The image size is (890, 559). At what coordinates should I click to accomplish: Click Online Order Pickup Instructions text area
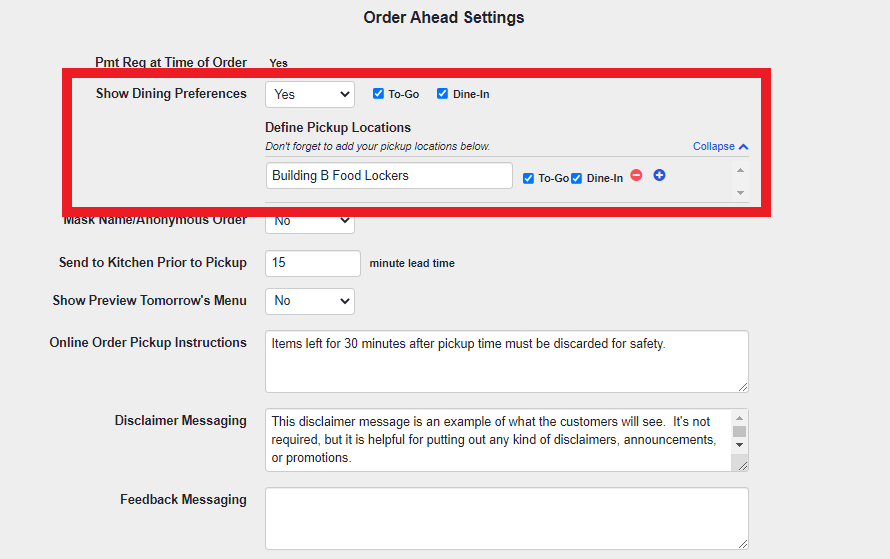coord(506,361)
